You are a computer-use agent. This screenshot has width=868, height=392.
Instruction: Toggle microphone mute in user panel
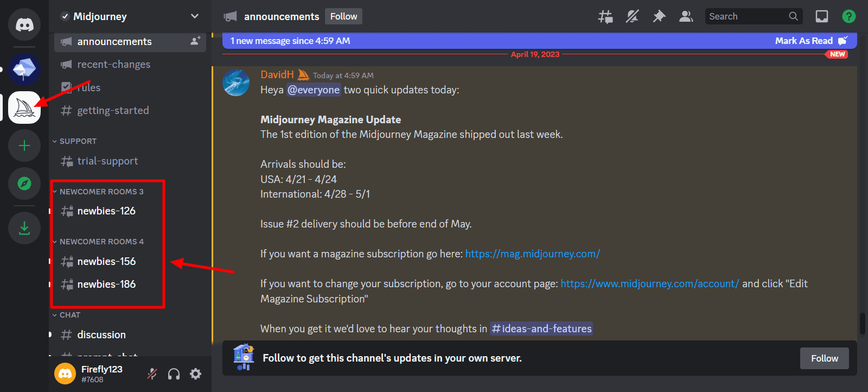coord(152,374)
